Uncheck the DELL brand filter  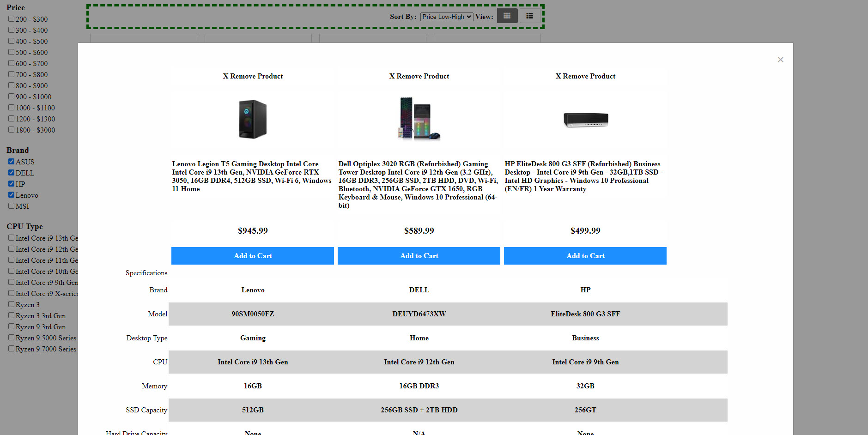point(11,173)
